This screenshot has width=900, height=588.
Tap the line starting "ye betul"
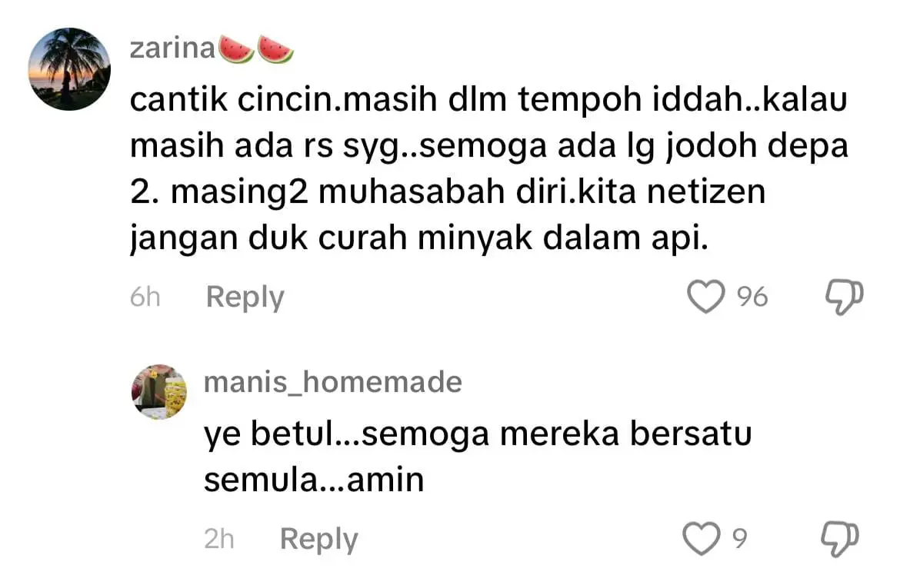[477, 435]
